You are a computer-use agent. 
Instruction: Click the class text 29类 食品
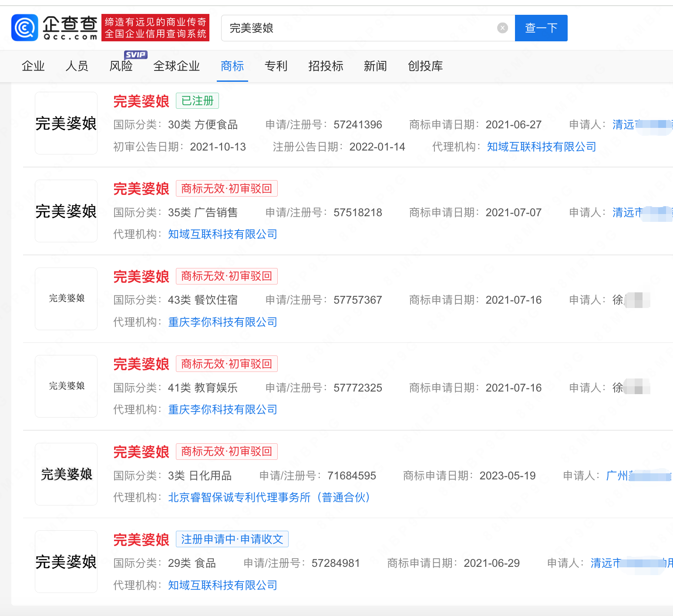pyautogui.click(x=192, y=563)
